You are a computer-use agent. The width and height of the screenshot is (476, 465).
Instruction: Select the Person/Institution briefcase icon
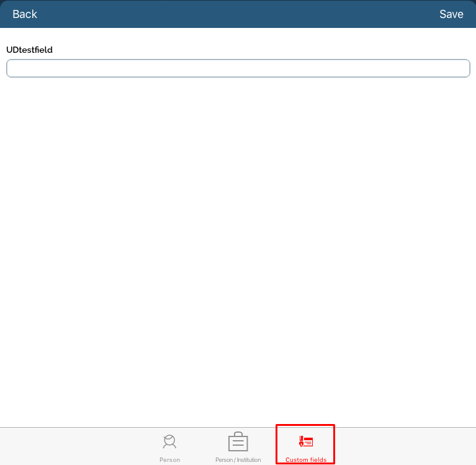point(238,442)
